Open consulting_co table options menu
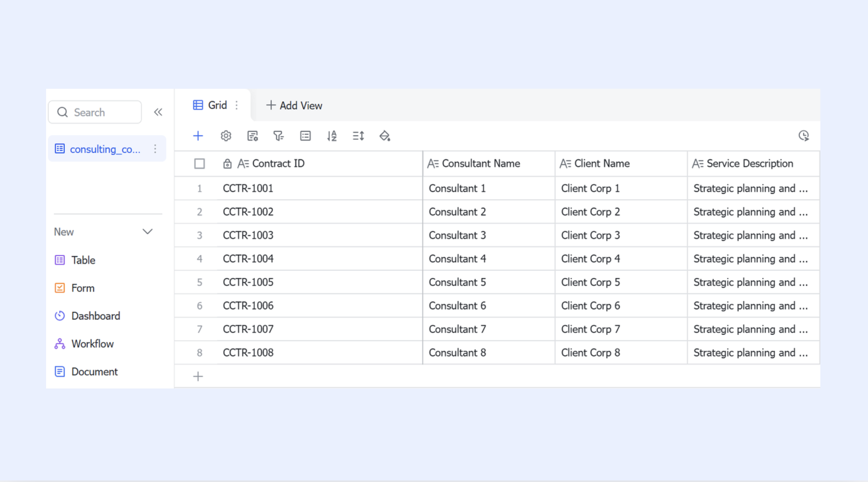868x482 pixels. pos(155,149)
